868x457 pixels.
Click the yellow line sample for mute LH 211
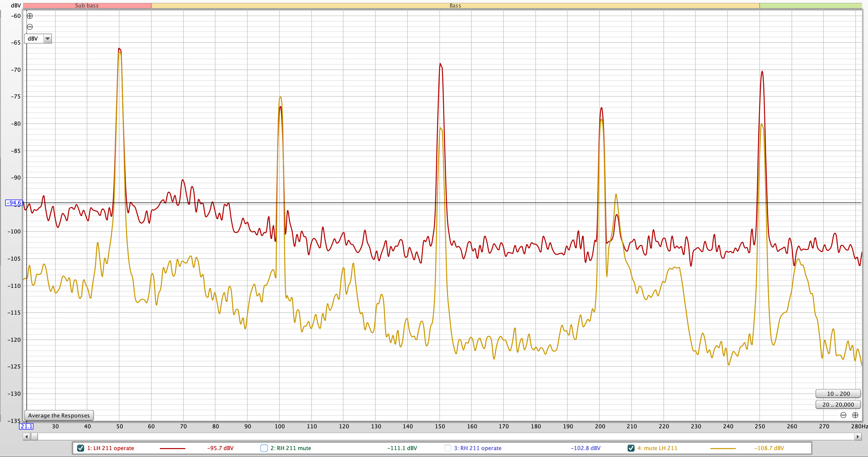click(x=723, y=448)
